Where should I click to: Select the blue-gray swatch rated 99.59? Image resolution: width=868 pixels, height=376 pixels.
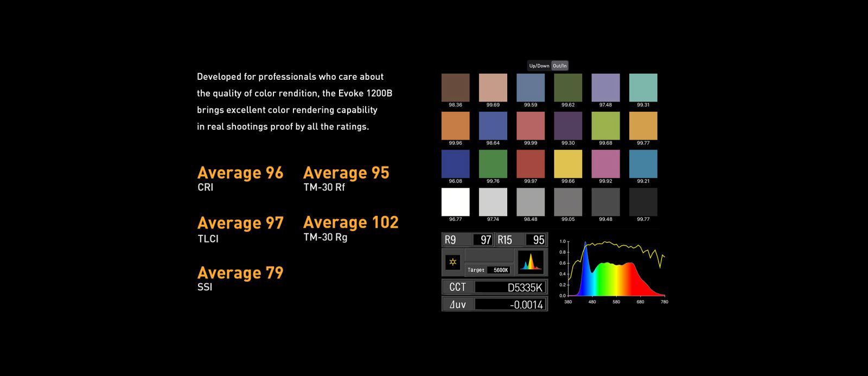pos(531,88)
